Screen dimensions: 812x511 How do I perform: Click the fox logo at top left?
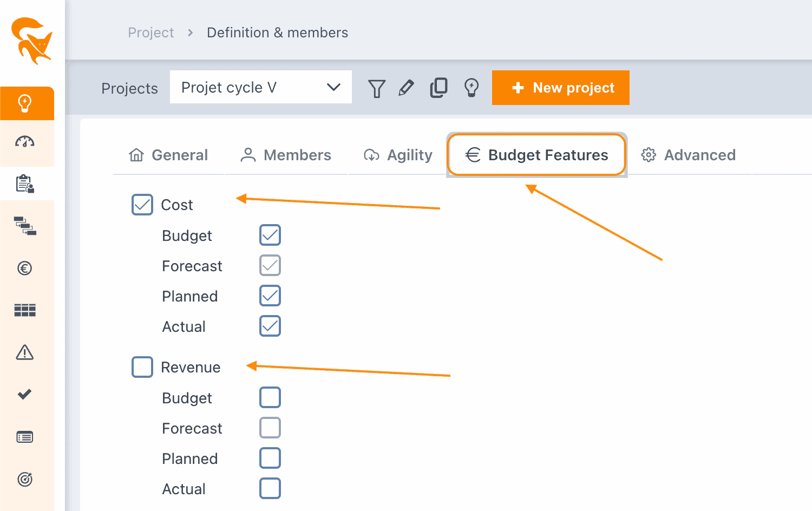pyautogui.click(x=32, y=41)
